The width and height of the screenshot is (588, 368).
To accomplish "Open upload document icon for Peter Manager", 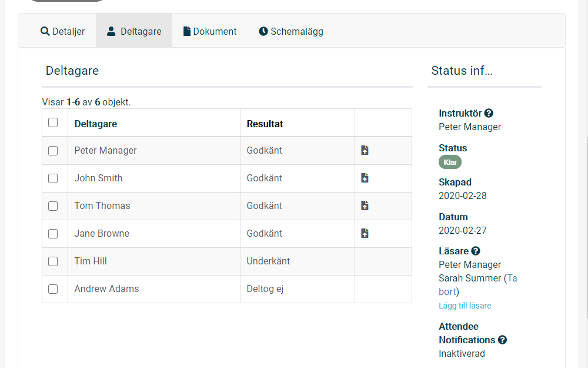I will (365, 150).
